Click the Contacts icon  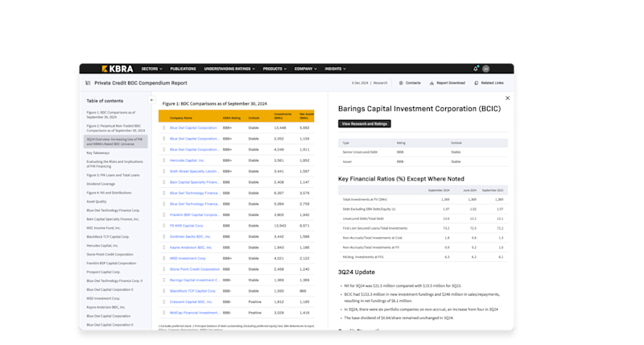pyautogui.click(x=401, y=83)
